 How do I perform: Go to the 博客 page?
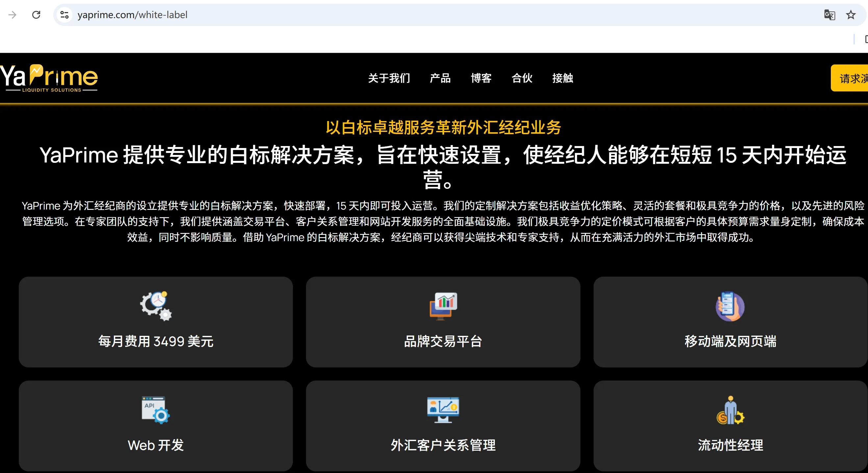tap(481, 78)
